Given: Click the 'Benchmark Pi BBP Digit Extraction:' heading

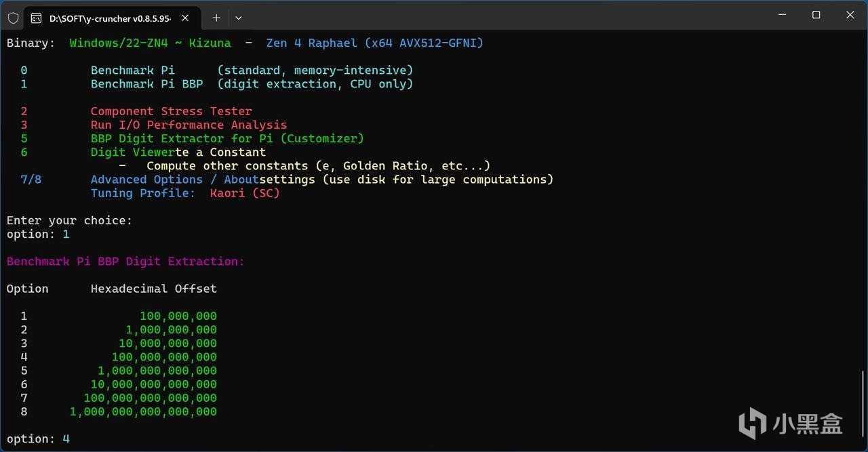Looking at the screenshot, I should [x=125, y=261].
